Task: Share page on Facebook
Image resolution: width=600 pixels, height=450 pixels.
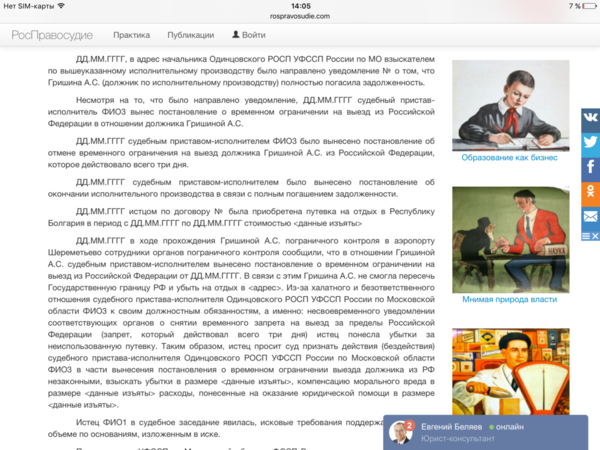Action: tap(590, 167)
